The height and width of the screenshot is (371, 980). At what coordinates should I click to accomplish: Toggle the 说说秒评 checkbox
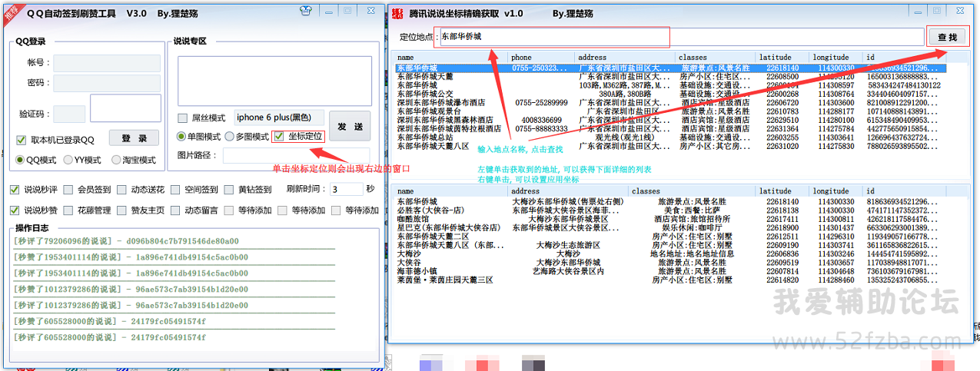(x=15, y=189)
